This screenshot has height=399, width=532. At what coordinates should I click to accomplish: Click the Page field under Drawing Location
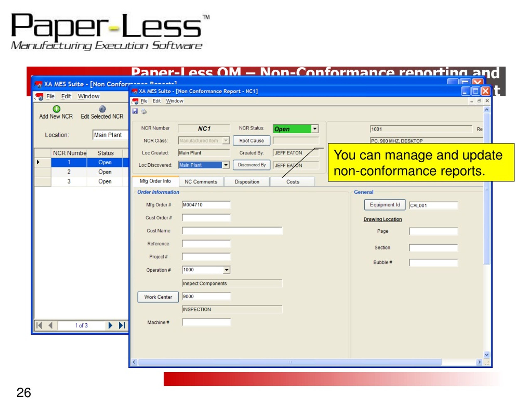pyautogui.click(x=433, y=231)
